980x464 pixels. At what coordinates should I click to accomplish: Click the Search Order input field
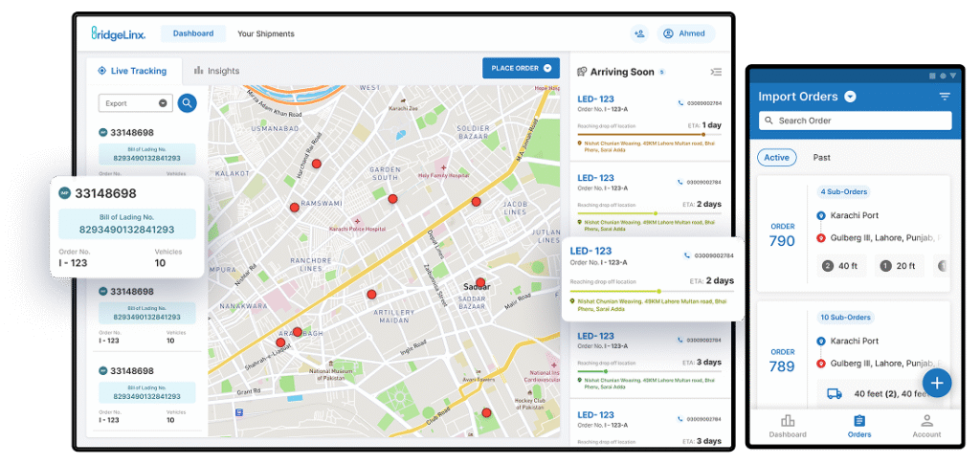[855, 121]
